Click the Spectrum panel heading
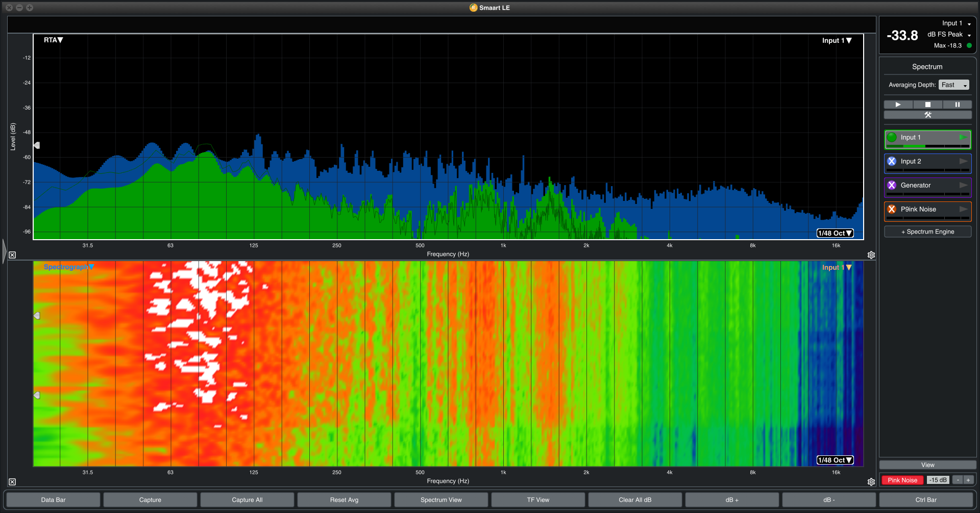Screen dimensions: 980x513 pos(927,67)
